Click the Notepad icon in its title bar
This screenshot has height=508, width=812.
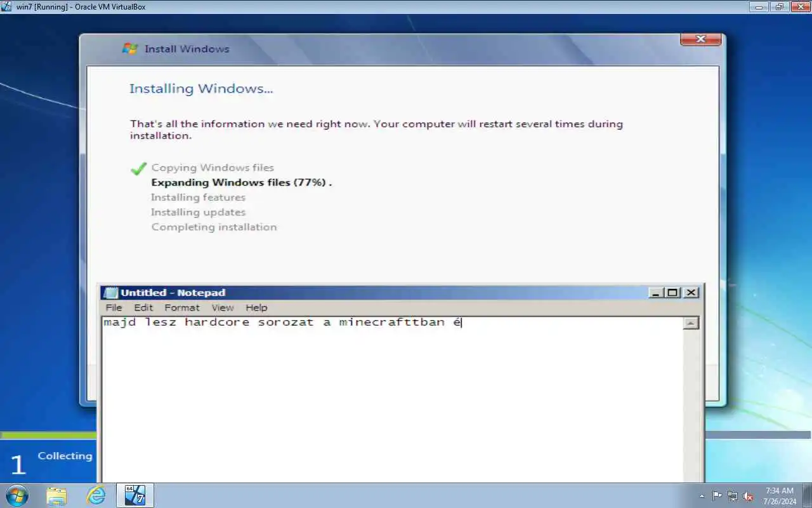[x=110, y=293]
